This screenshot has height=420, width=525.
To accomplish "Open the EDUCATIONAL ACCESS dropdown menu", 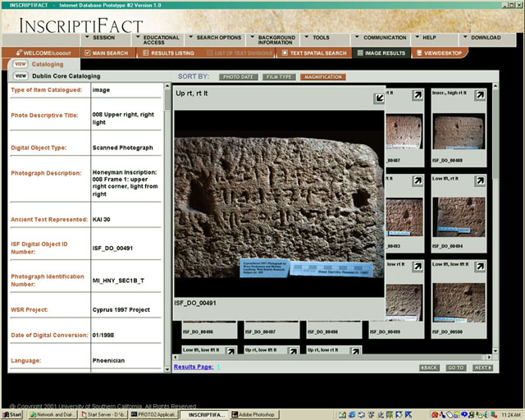I will coord(157,40).
